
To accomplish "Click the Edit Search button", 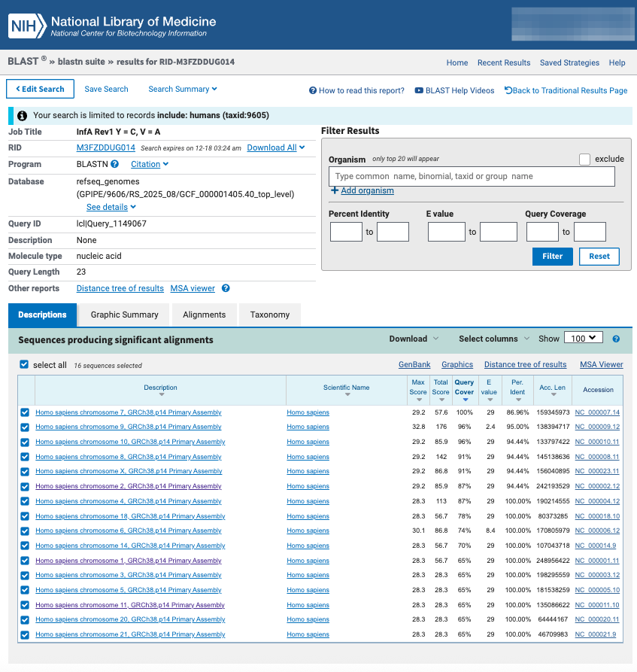I will [x=41, y=89].
